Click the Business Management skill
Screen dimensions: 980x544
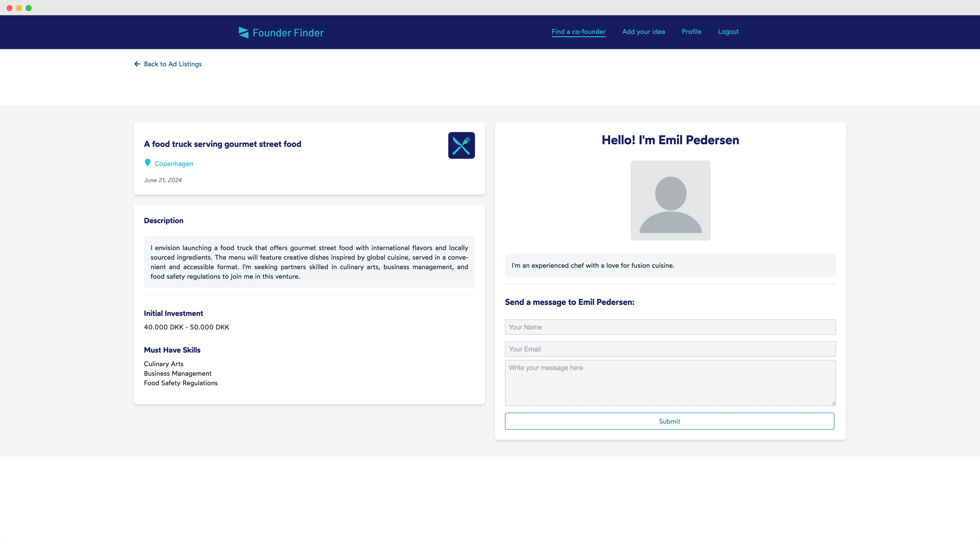pyautogui.click(x=178, y=374)
